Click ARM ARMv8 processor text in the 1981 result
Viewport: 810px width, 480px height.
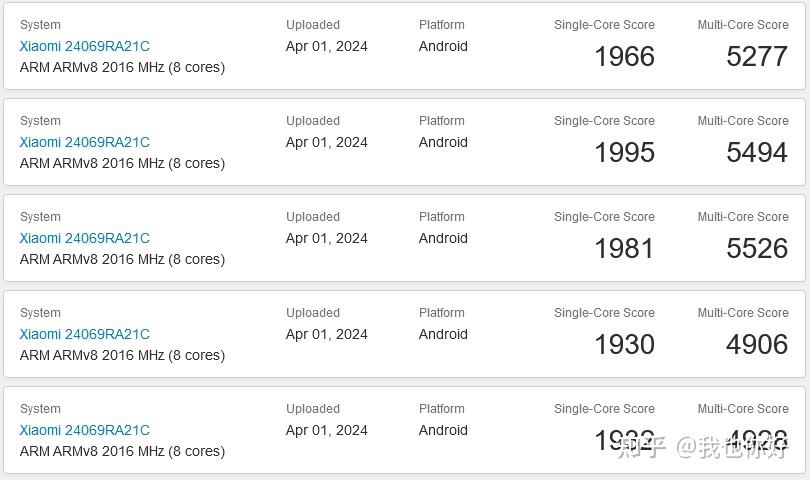[x=122, y=259]
